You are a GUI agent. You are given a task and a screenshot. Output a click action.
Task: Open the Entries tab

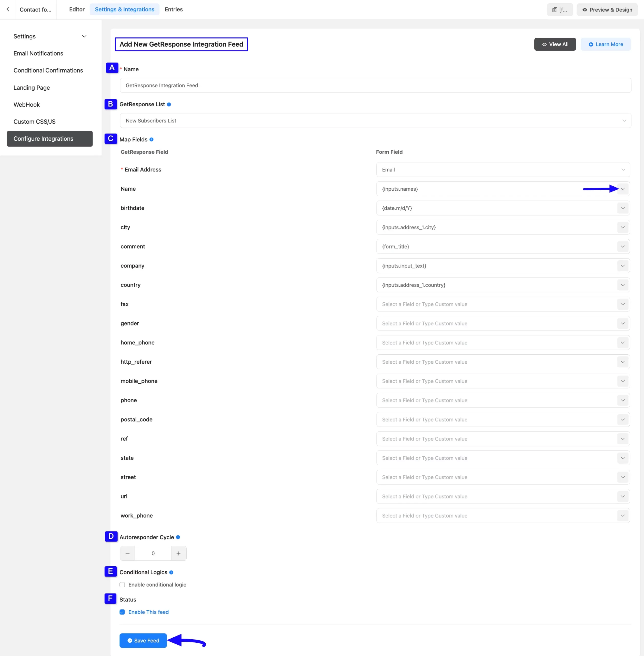coord(174,9)
